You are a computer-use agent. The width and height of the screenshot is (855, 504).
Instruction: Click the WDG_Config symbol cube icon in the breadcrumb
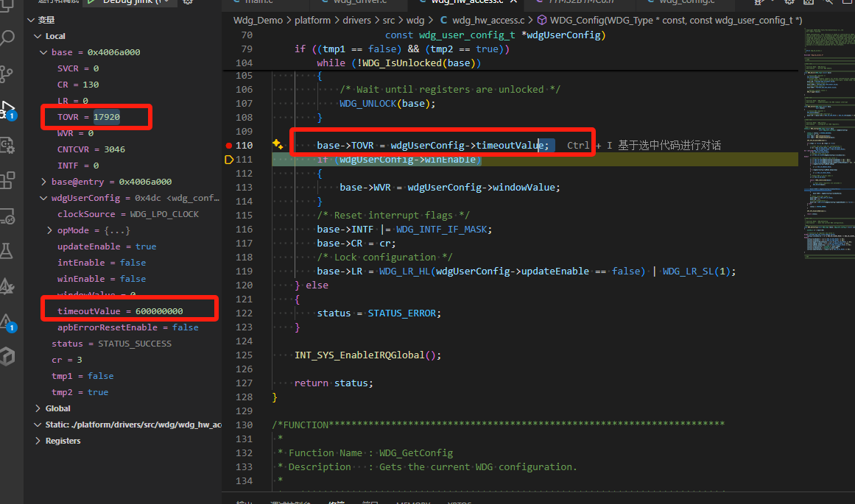(542, 20)
